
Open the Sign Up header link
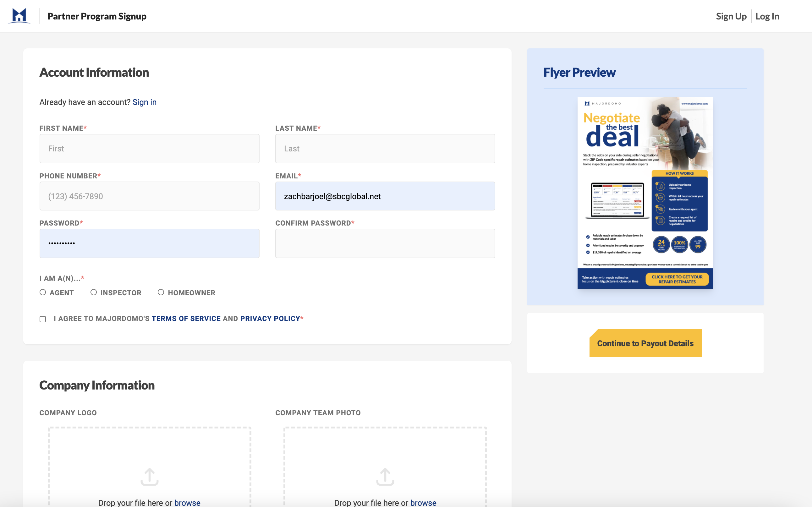click(731, 16)
